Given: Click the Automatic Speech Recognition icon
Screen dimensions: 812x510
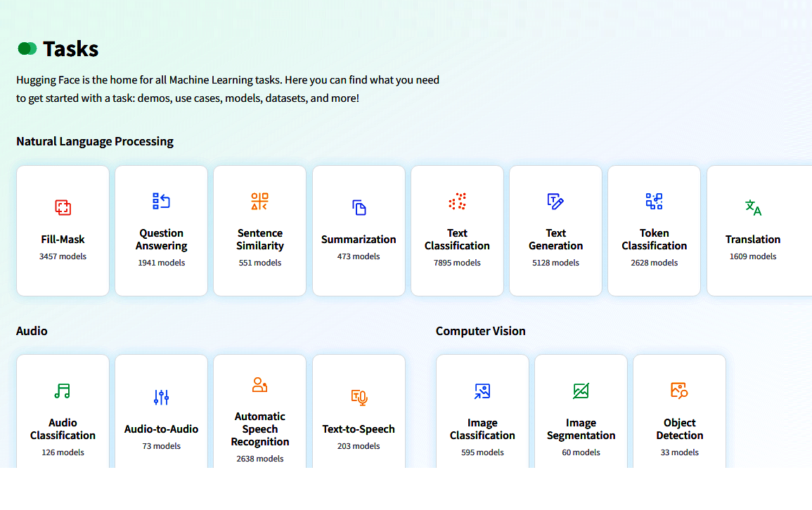Looking at the screenshot, I should click(x=260, y=385).
